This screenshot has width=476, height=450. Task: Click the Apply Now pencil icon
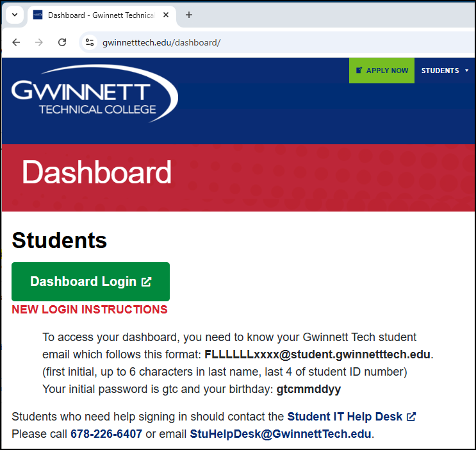coord(359,71)
